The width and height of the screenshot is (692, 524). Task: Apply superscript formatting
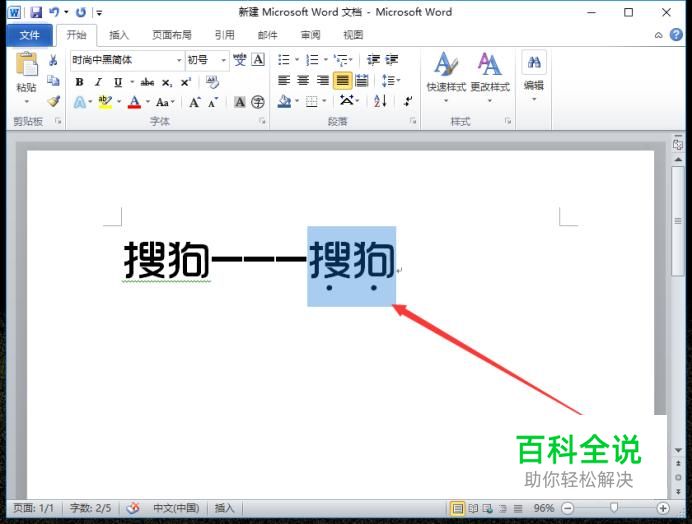tap(185, 83)
